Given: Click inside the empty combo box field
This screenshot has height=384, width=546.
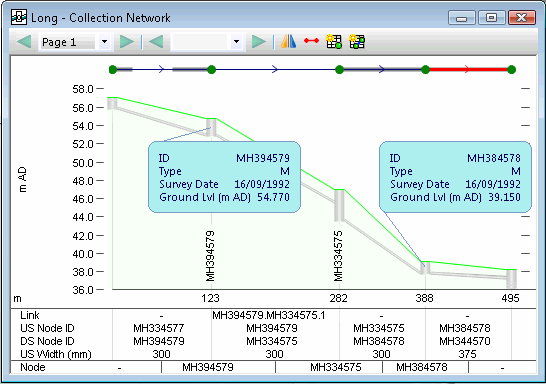Looking at the screenshot, I should [x=200, y=42].
